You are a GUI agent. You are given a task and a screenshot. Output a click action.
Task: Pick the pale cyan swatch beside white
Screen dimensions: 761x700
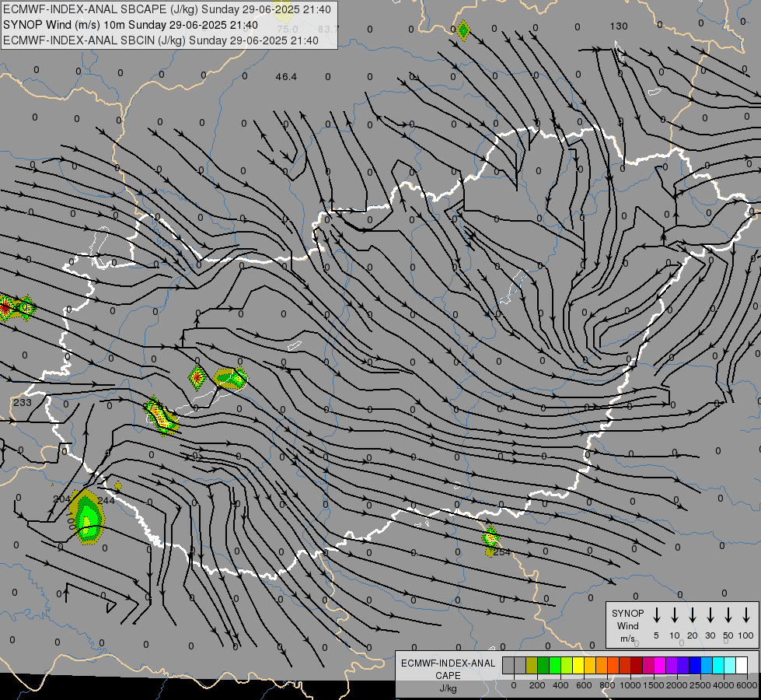click(x=729, y=666)
